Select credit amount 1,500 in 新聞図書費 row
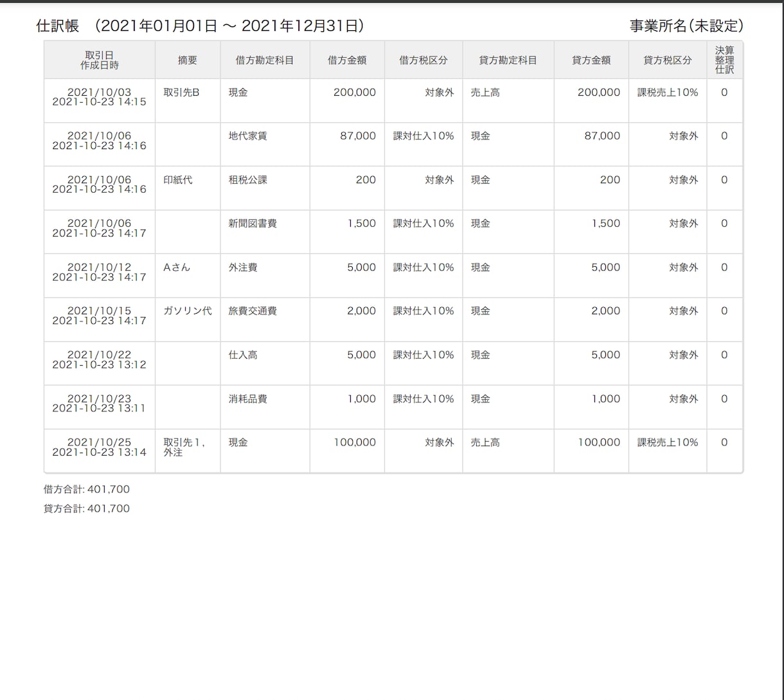784x700 pixels. coord(591,231)
